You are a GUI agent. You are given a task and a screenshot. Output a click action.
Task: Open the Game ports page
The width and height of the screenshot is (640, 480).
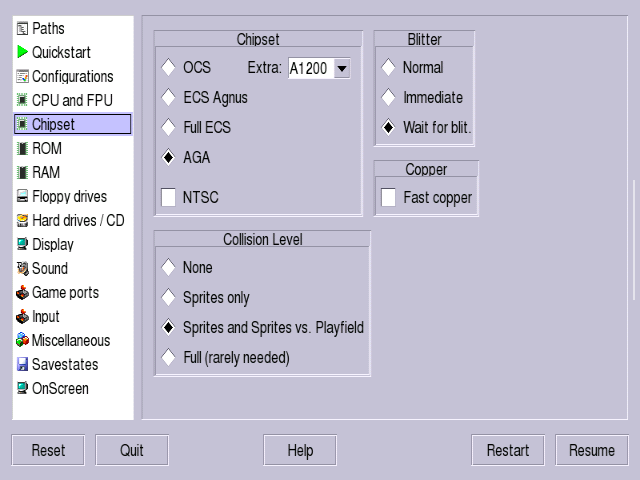tap(73, 292)
